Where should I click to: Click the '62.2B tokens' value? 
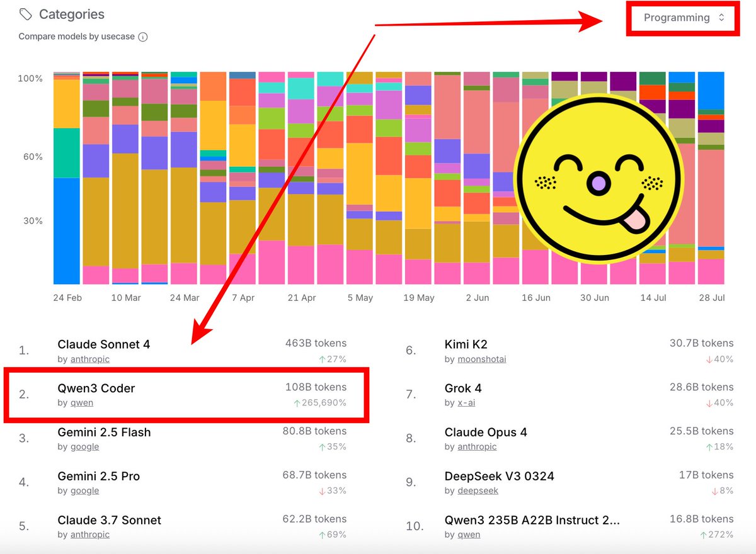[x=314, y=520]
